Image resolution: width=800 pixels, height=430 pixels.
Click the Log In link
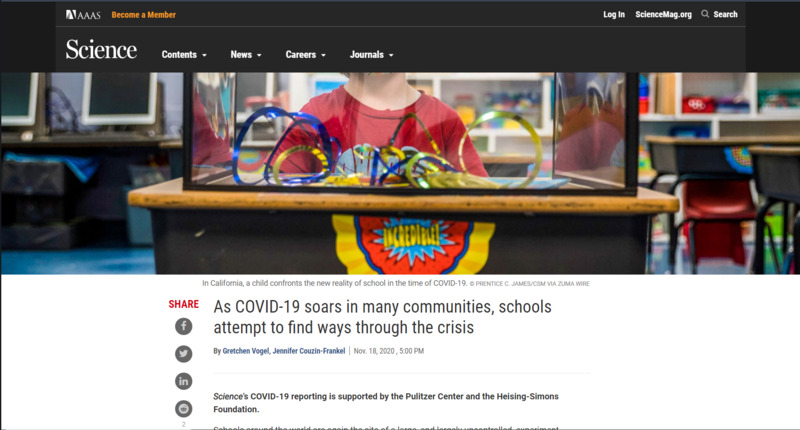[614, 14]
